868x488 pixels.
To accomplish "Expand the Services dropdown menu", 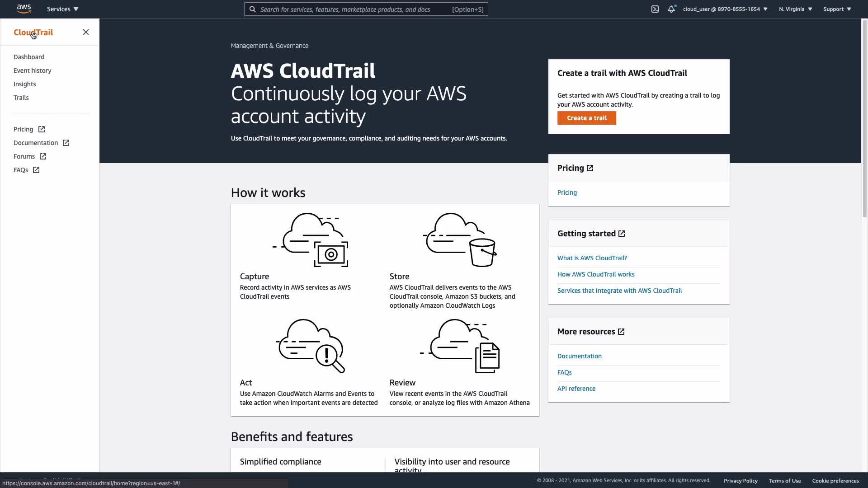I will (x=62, y=9).
